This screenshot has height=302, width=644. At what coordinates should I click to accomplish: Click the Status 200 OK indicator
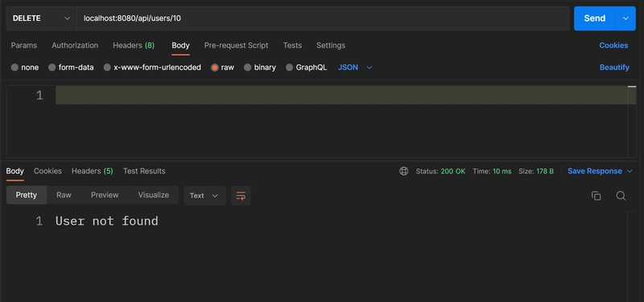[x=440, y=171]
